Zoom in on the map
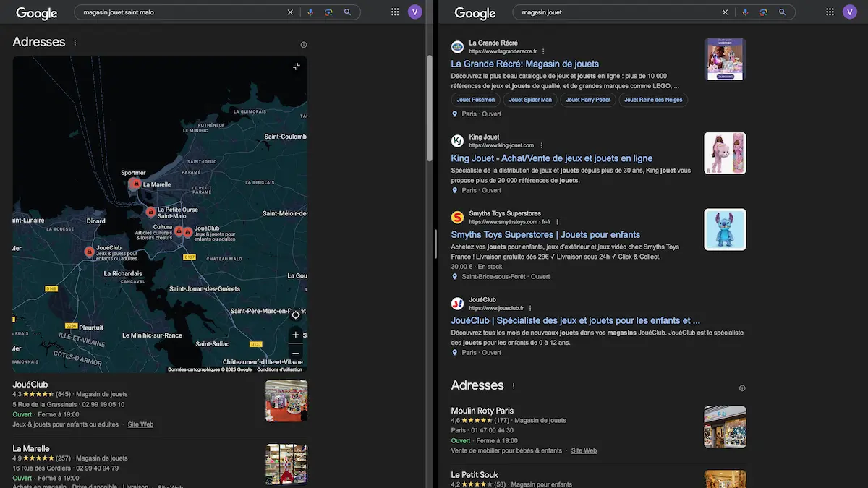The width and height of the screenshot is (868, 488). (295, 335)
